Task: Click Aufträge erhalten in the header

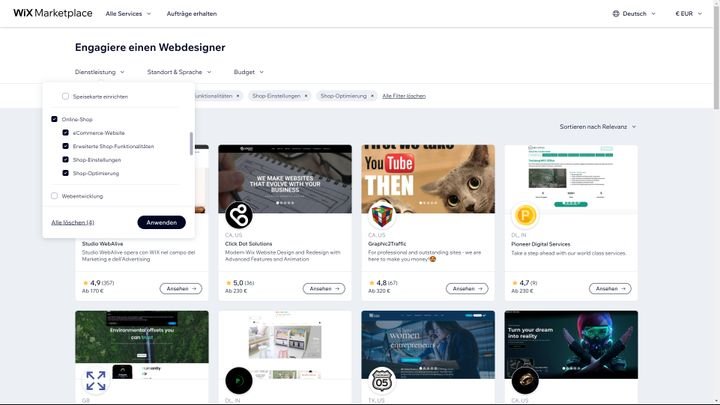Action: click(191, 14)
